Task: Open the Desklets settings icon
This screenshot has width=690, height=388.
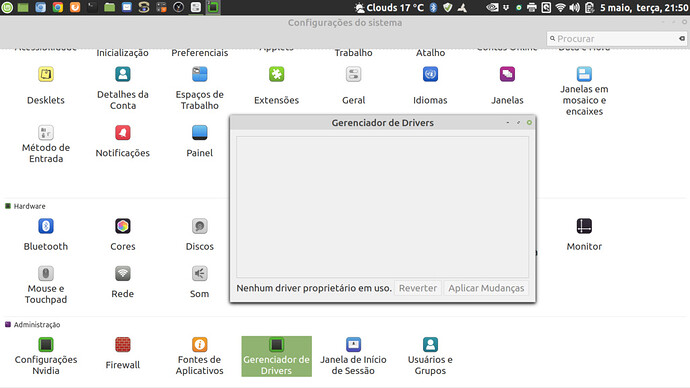Action: (x=46, y=74)
